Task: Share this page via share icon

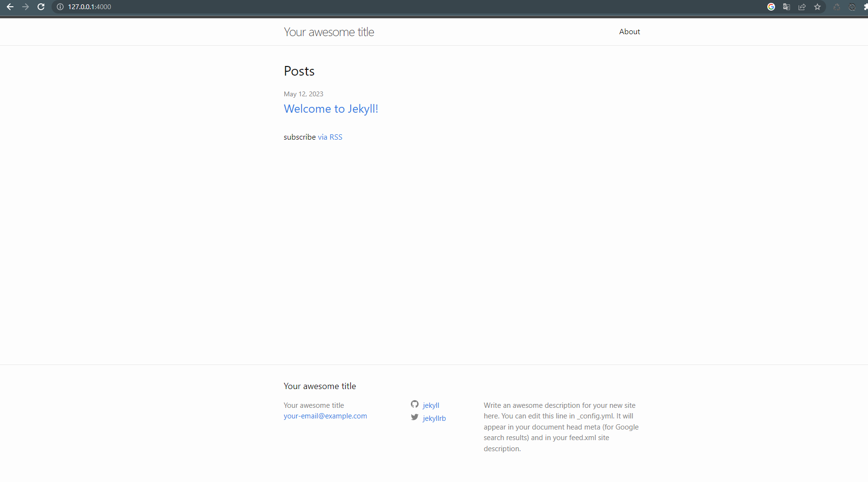Action: tap(802, 7)
